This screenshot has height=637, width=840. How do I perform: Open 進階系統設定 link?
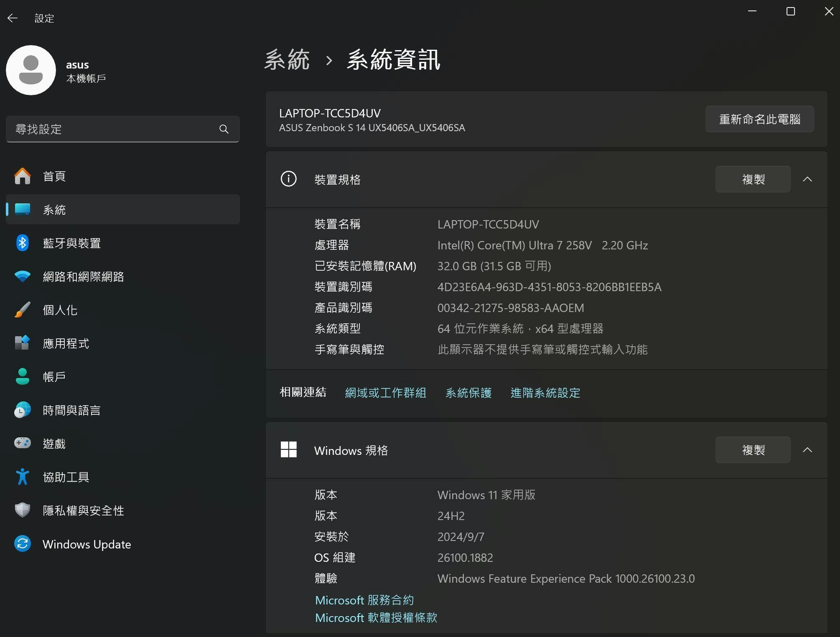(x=545, y=393)
